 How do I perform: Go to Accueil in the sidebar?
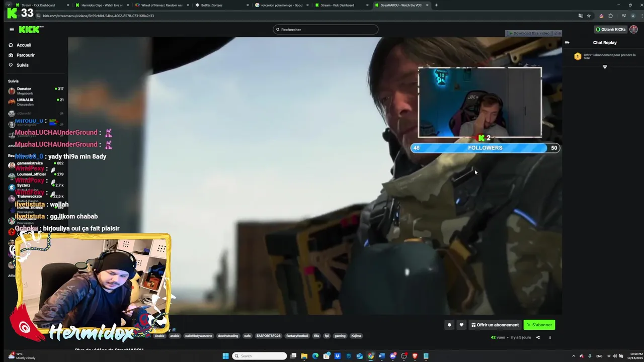coord(24,45)
